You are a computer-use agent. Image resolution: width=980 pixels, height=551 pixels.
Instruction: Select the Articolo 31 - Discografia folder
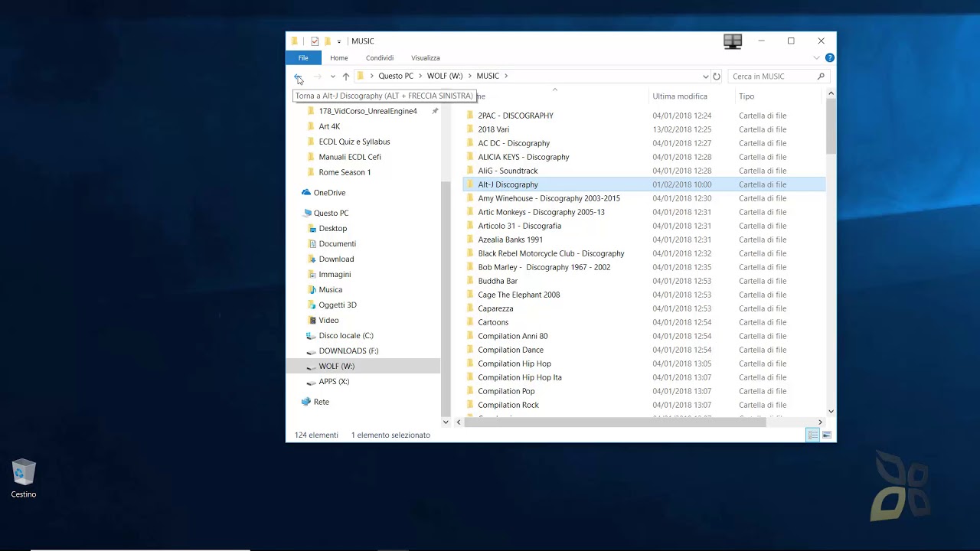tap(520, 226)
